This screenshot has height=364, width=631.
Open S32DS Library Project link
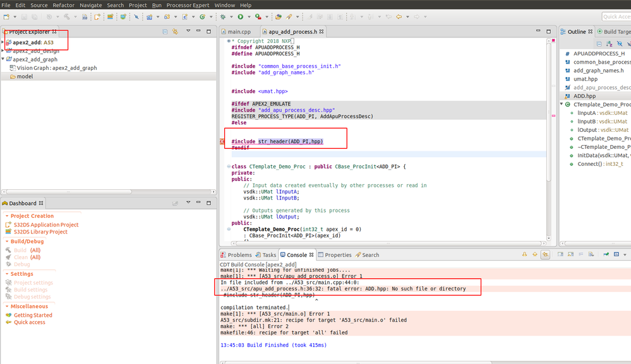pyautogui.click(x=40, y=232)
